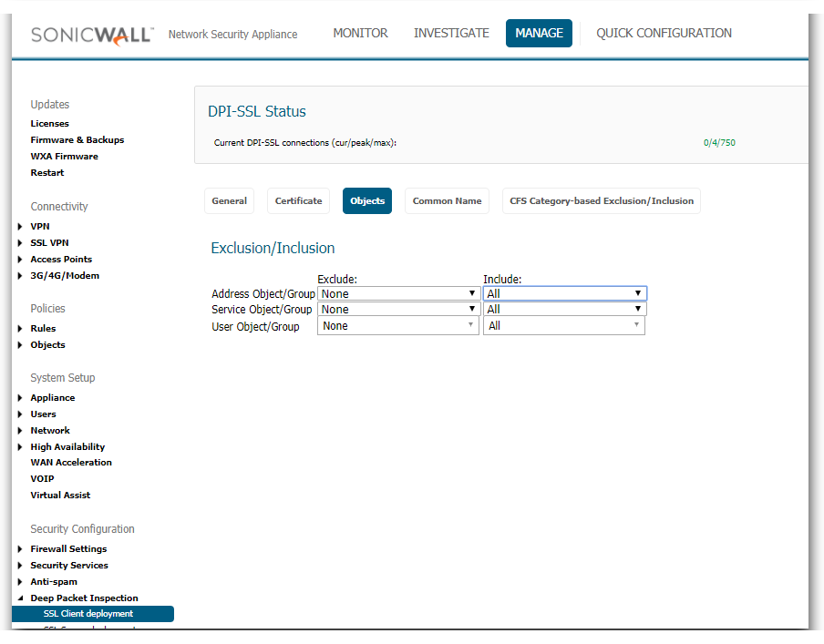Switch to the Common Name tab
The width and height of the screenshot is (824, 644).
coord(448,200)
